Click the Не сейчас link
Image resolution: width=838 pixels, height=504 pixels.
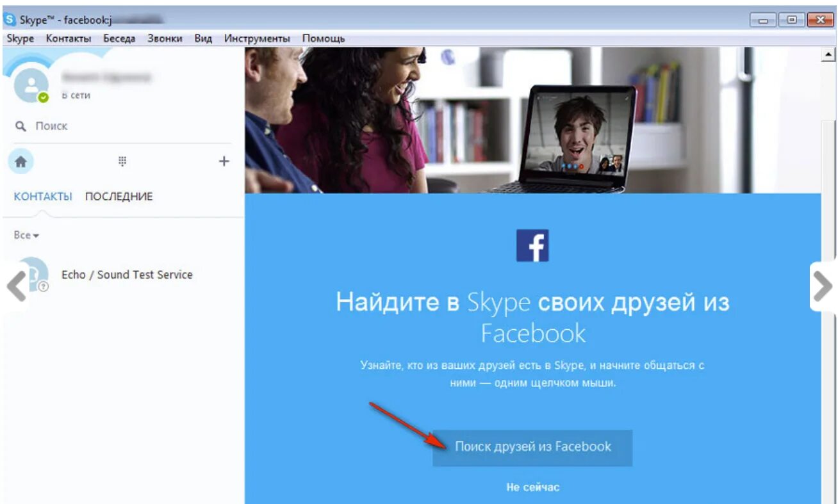click(532, 487)
